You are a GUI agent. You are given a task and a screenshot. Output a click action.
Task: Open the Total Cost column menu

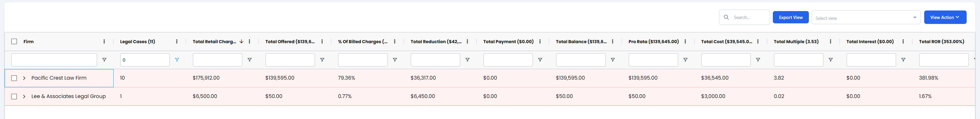pos(758,42)
